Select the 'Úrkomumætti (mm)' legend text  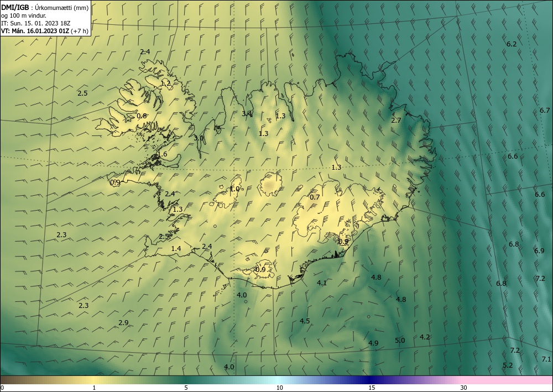(62, 8)
